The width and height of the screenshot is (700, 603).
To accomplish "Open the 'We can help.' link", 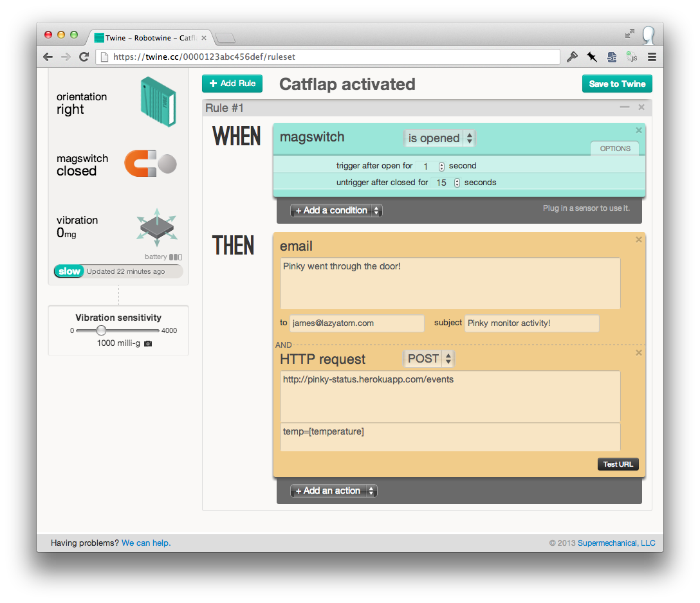I will (x=146, y=543).
